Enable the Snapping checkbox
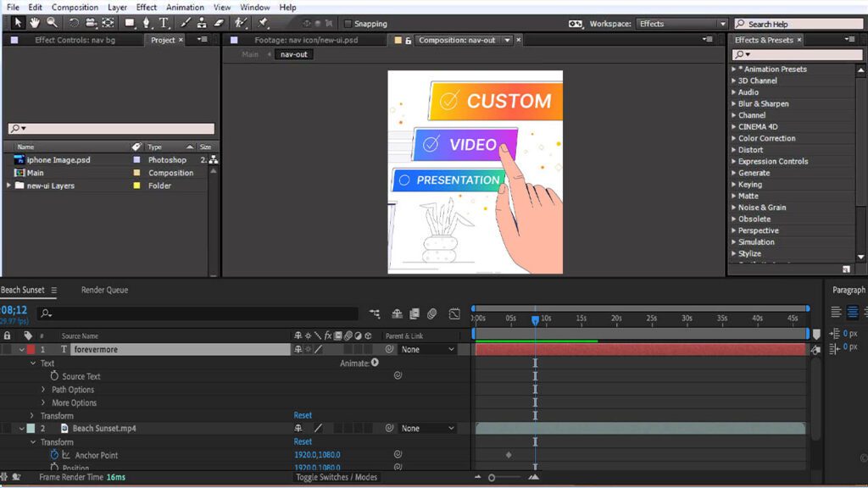The height and width of the screenshot is (488, 868). [x=348, y=24]
